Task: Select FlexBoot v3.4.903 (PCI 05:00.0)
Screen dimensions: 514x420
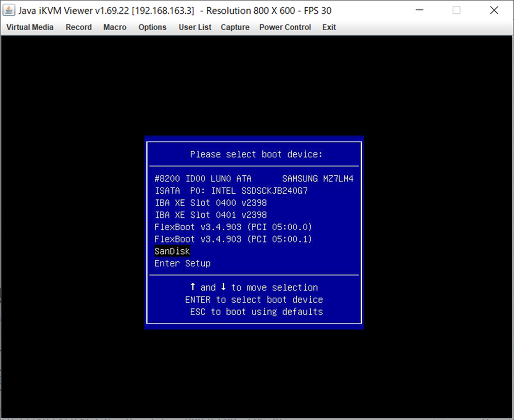Action: coord(233,227)
